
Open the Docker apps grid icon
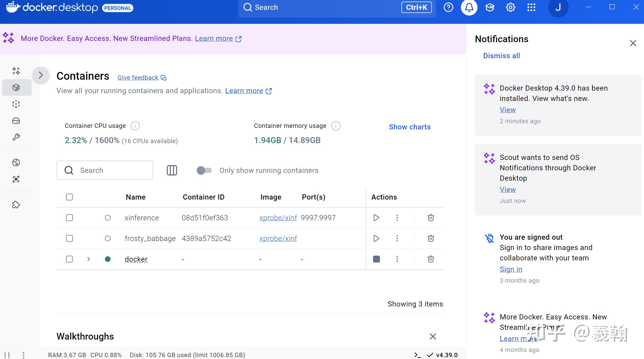pos(531,8)
